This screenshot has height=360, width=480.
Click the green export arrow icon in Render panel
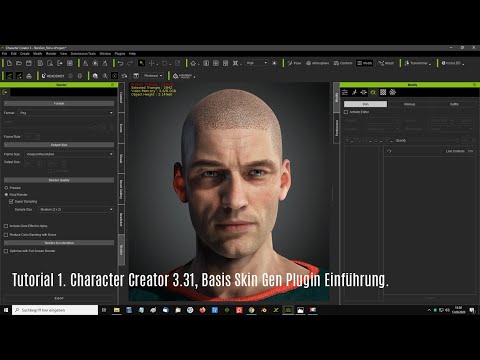click(5, 92)
